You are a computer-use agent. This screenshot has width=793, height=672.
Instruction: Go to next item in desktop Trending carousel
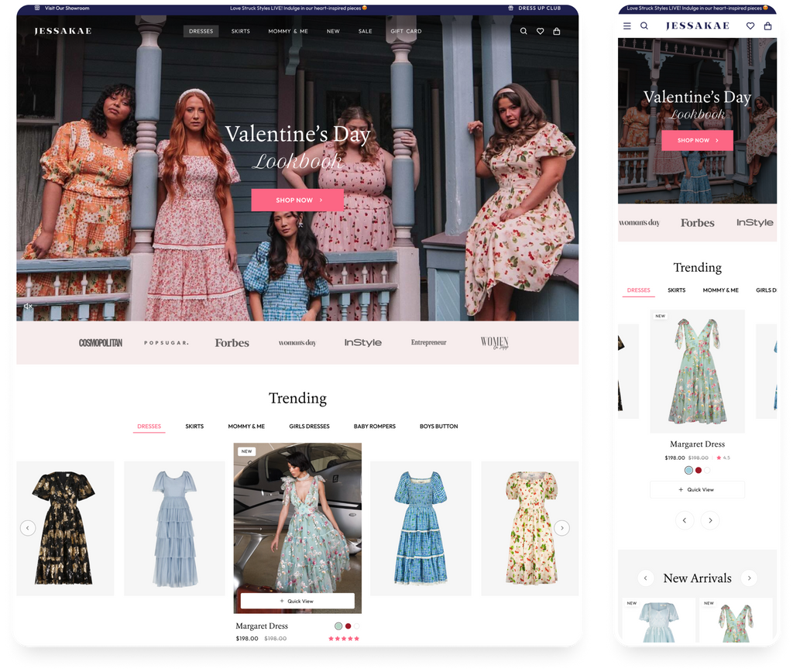561,528
